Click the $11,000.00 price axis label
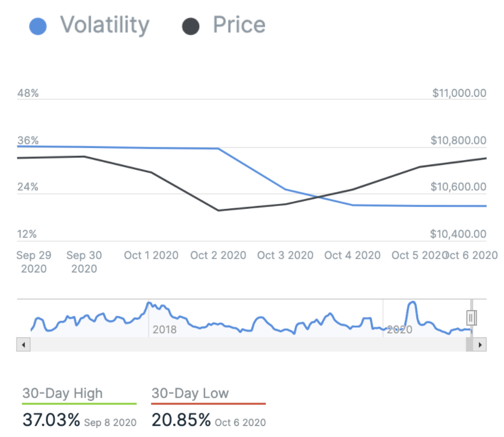 [459, 93]
